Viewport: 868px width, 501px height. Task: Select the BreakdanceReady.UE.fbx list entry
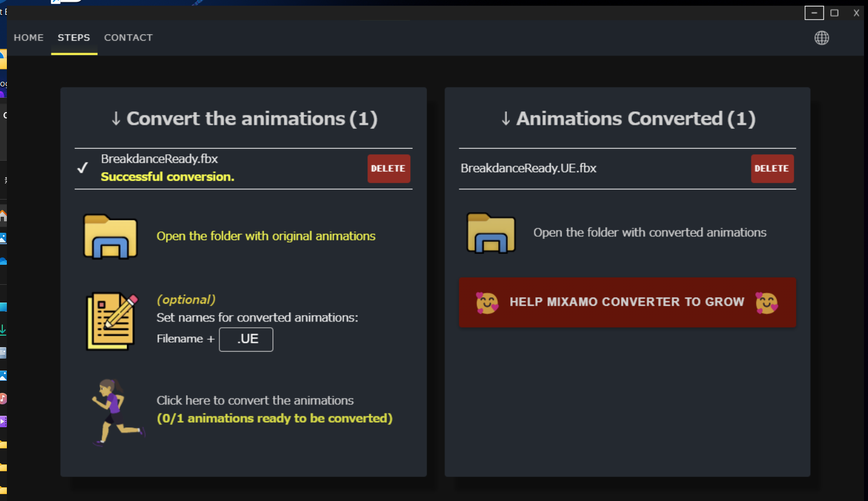coord(529,168)
